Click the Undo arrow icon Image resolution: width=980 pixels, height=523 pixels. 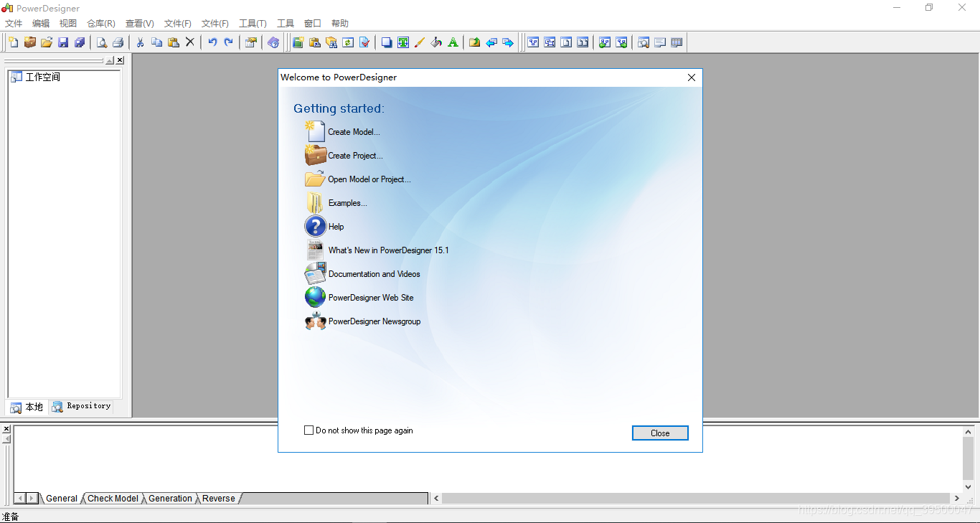coord(212,42)
